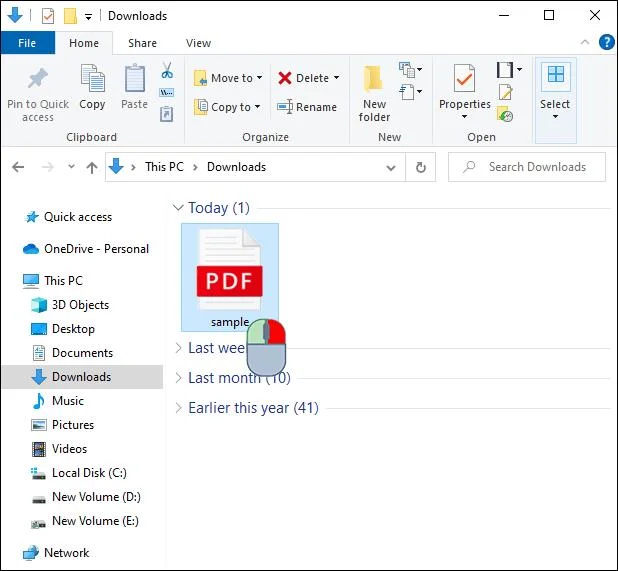The height and width of the screenshot is (571, 618).
Task: Expand Earlier this year (41) group
Action: coord(178,408)
